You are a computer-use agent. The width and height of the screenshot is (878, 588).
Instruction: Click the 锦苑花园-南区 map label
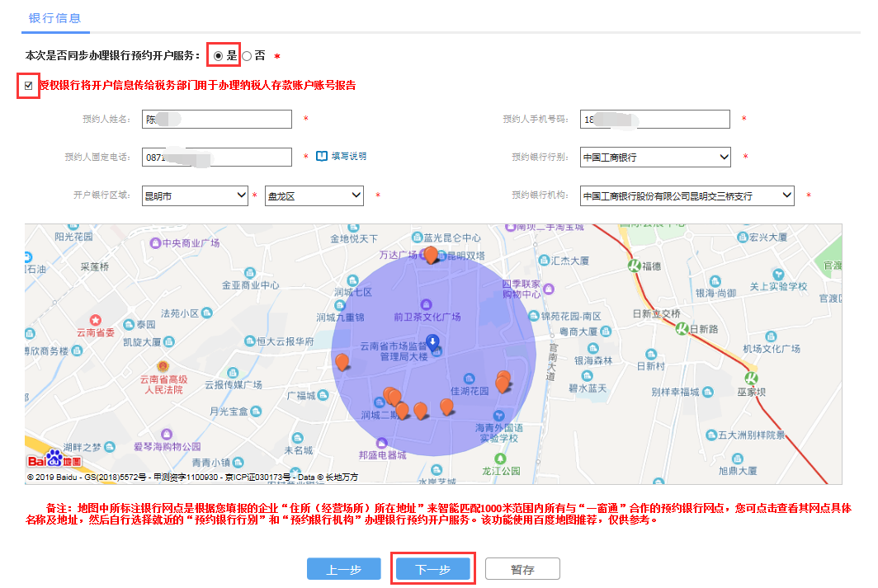pyautogui.click(x=571, y=316)
